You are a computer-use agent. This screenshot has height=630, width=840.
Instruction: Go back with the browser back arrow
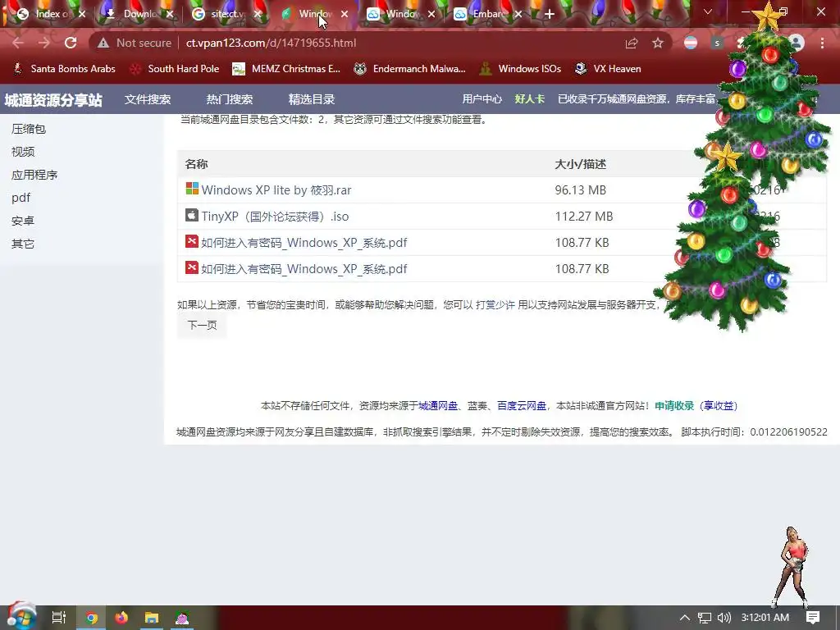[18, 43]
